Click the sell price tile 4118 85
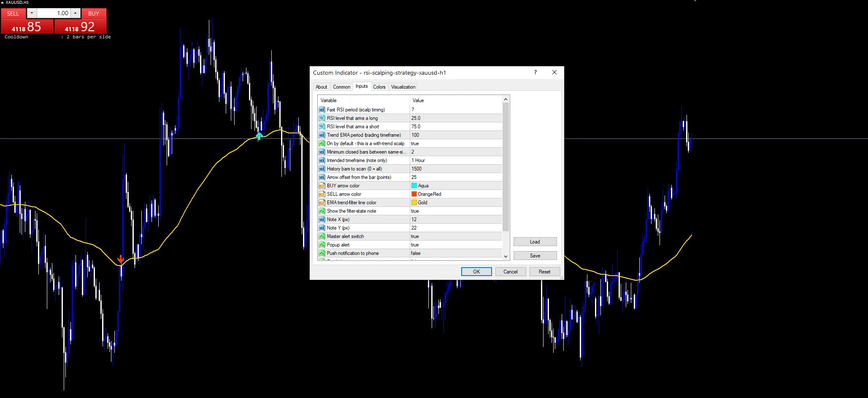Viewport: 868px width, 398px height. (27, 27)
